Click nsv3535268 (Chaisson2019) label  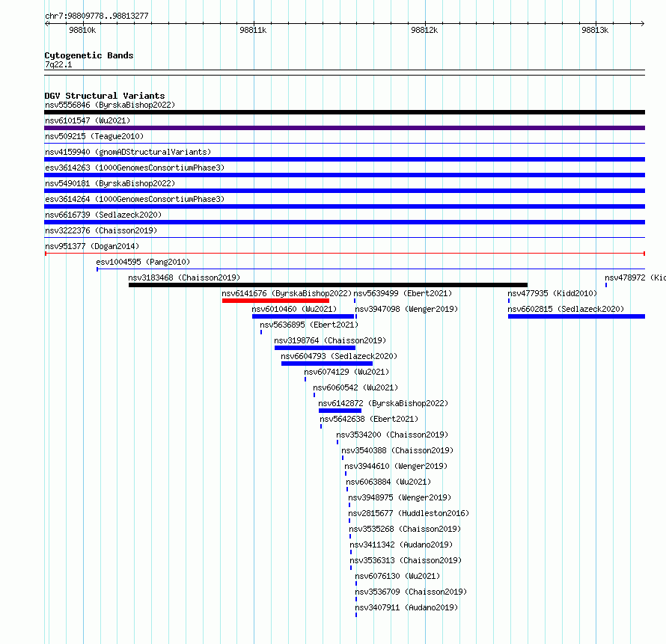(405, 529)
